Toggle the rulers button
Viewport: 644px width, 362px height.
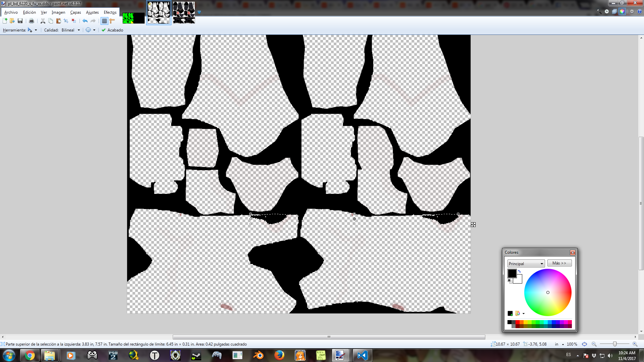tap(112, 21)
